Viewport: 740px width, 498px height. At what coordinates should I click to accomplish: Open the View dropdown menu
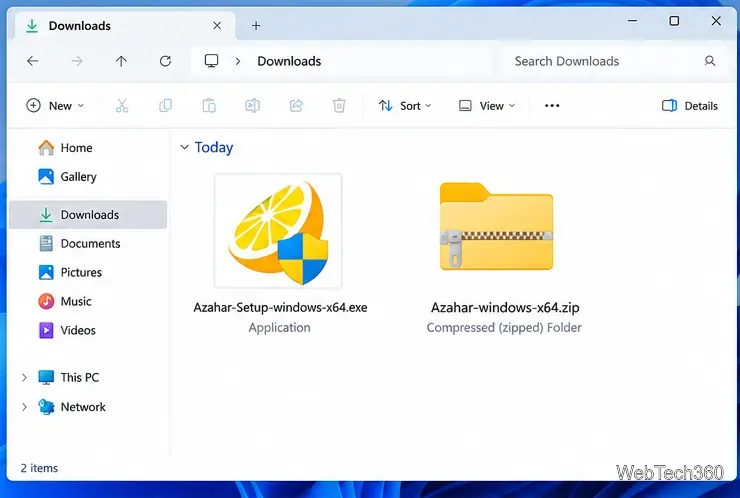pos(487,106)
